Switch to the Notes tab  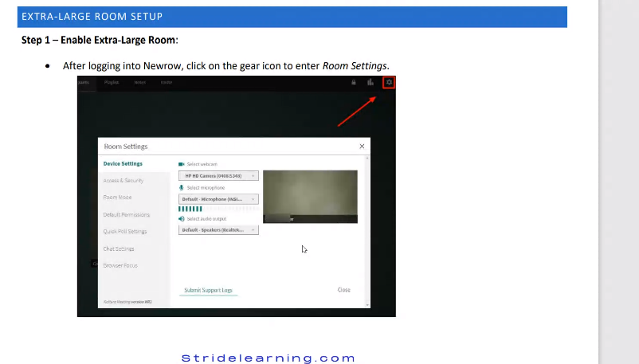tap(139, 82)
